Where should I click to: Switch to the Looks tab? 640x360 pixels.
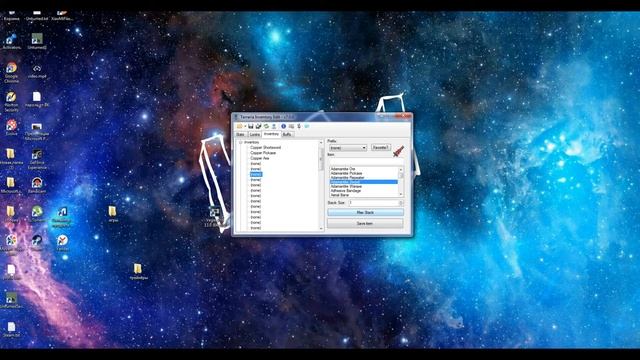[x=255, y=134]
